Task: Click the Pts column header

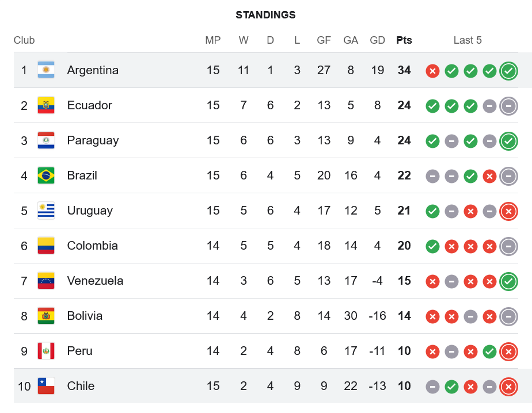Action: (x=404, y=40)
